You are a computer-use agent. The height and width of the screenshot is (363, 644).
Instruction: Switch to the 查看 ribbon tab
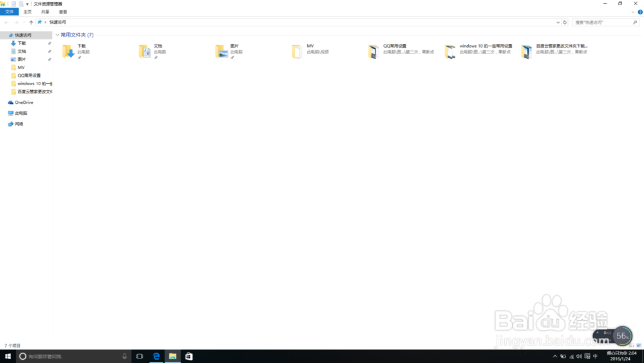(63, 12)
